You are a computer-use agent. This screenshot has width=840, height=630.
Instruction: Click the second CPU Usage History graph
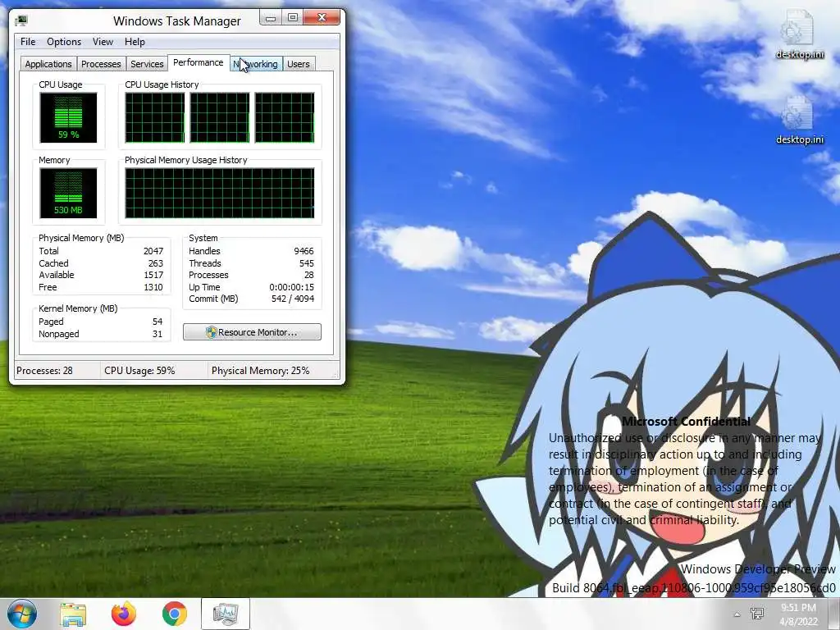220,118
